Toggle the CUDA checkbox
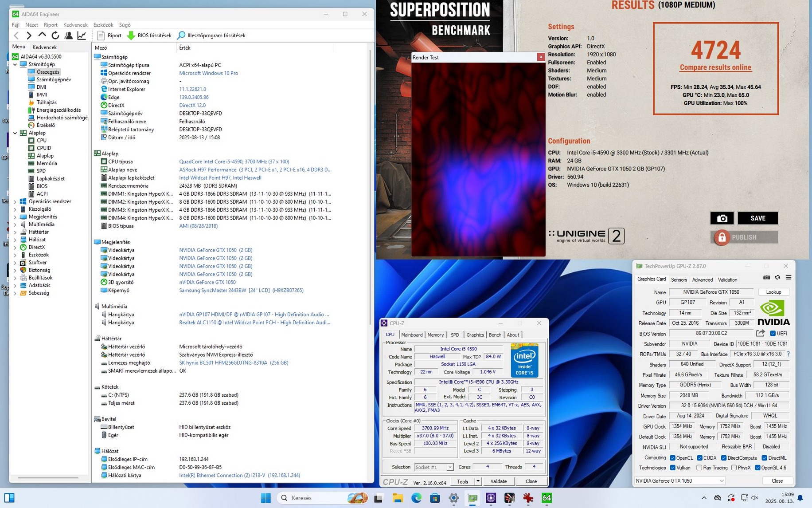Screen dimensions: 812x508 (x=699, y=458)
